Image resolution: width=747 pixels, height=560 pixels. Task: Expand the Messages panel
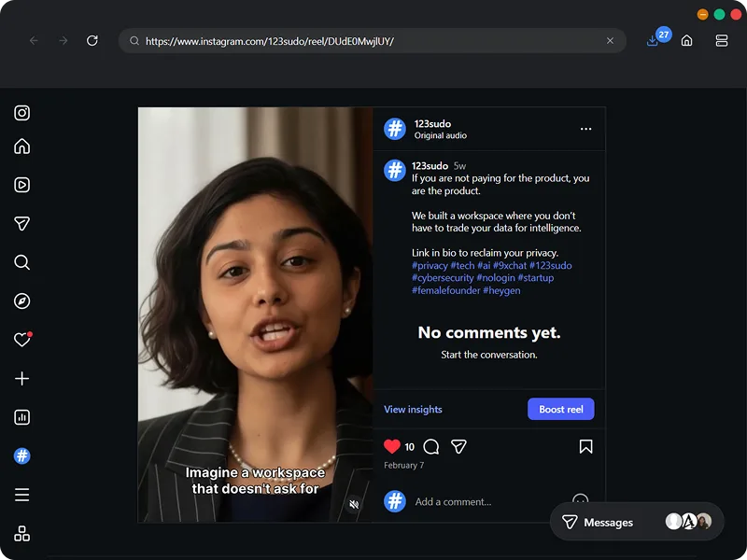608,522
